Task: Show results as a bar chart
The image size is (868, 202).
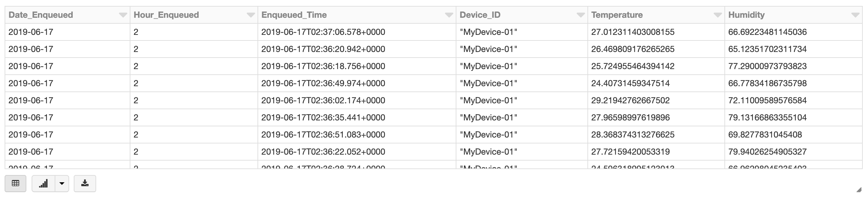Action: pyautogui.click(x=43, y=184)
